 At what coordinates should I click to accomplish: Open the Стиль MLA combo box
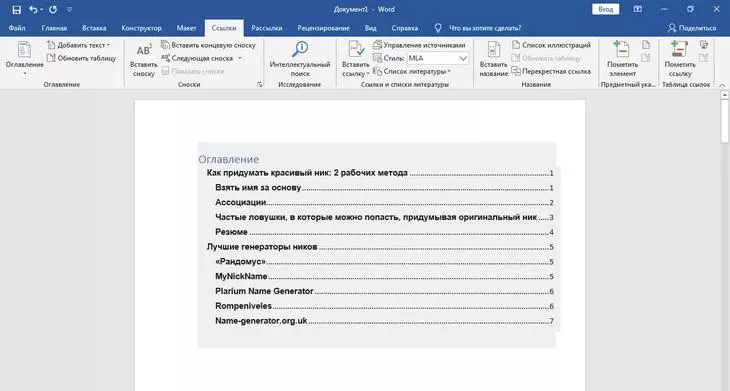[x=438, y=58]
